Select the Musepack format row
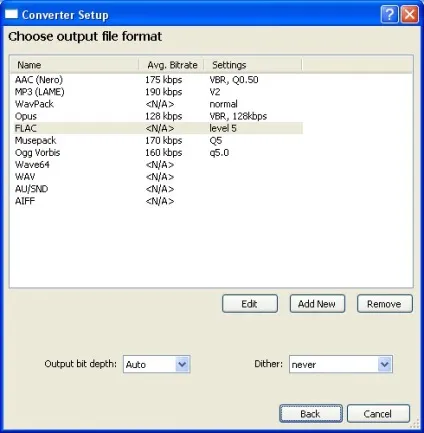The image size is (424, 433). coord(158,140)
